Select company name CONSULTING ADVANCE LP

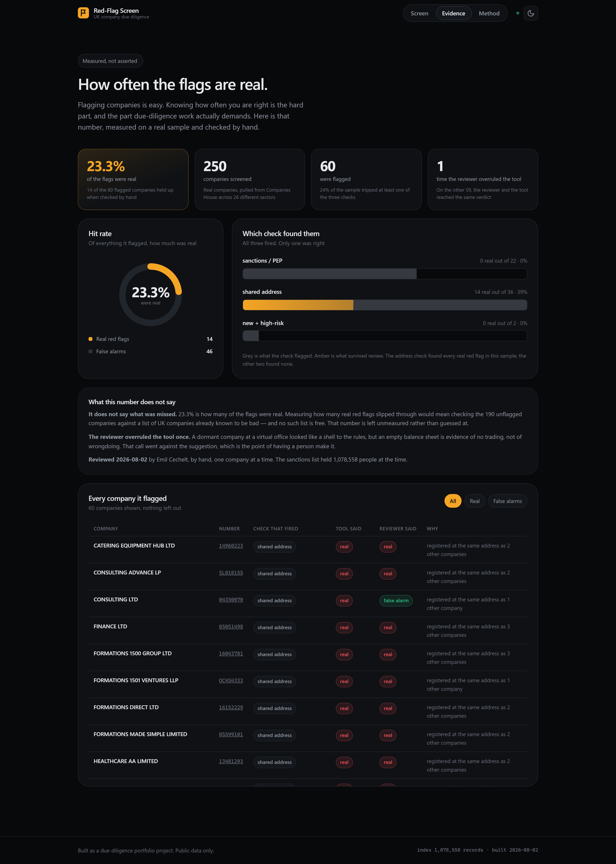(127, 573)
